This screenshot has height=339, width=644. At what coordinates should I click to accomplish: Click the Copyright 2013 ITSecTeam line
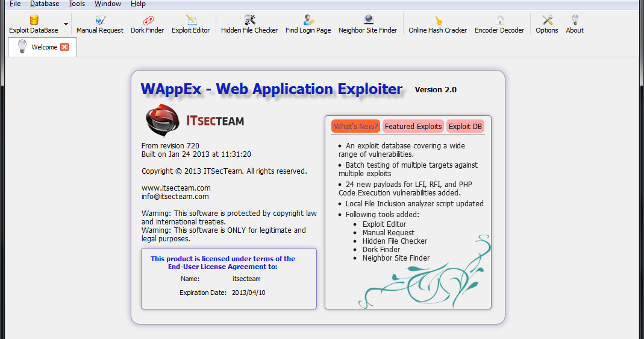click(224, 171)
